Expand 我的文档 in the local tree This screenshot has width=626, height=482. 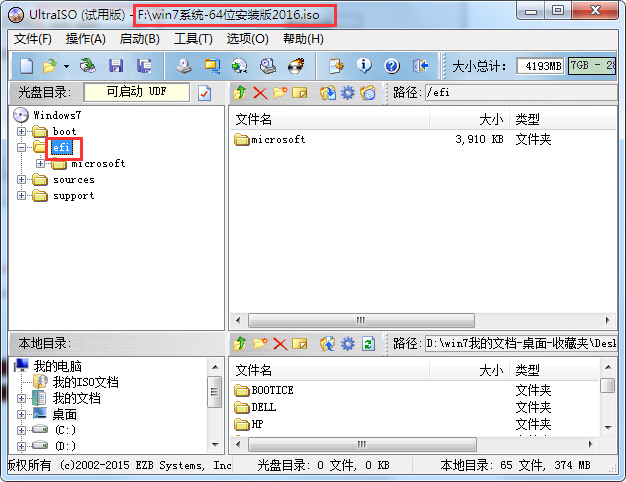[x=21, y=398]
